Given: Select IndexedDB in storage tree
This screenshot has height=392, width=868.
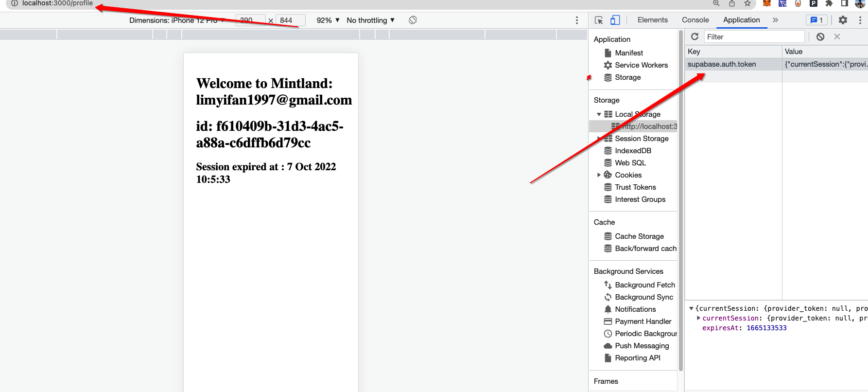Looking at the screenshot, I should 633,151.
